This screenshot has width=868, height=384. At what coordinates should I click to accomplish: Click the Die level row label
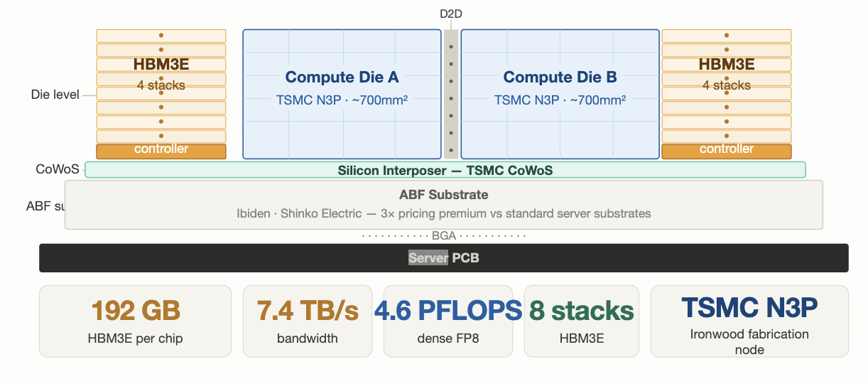tap(55, 94)
